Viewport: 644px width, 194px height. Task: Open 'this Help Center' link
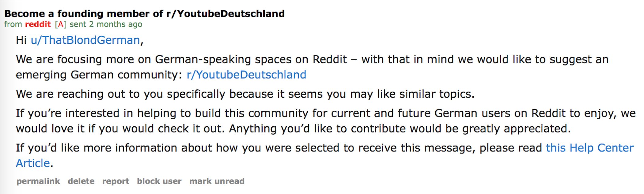[590, 148]
